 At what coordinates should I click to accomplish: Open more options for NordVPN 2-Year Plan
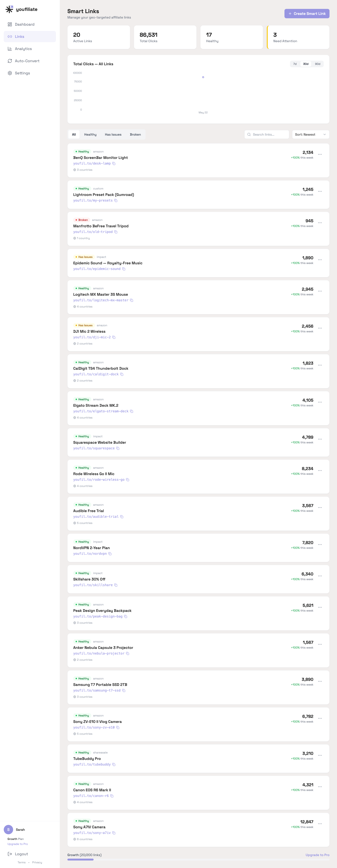(320, 545)
